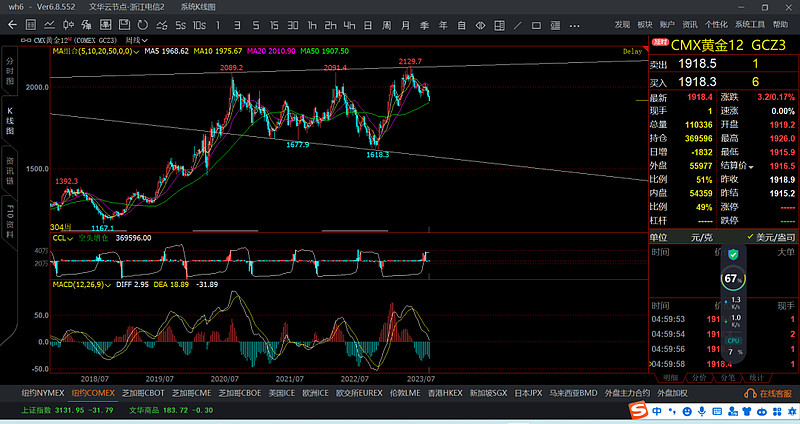Open the trend comparison icon
Screen dimensions: 800x424
[162, 24]
